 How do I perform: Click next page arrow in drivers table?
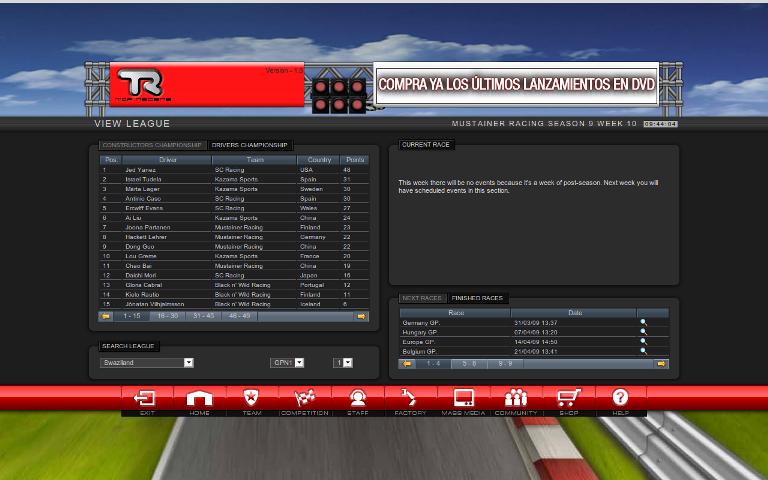(x=361, y=316)
